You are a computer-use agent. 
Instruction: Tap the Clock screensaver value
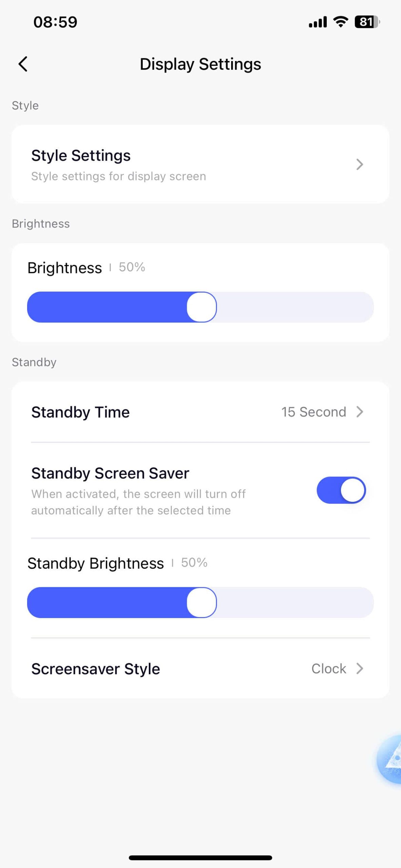[328, 669]
